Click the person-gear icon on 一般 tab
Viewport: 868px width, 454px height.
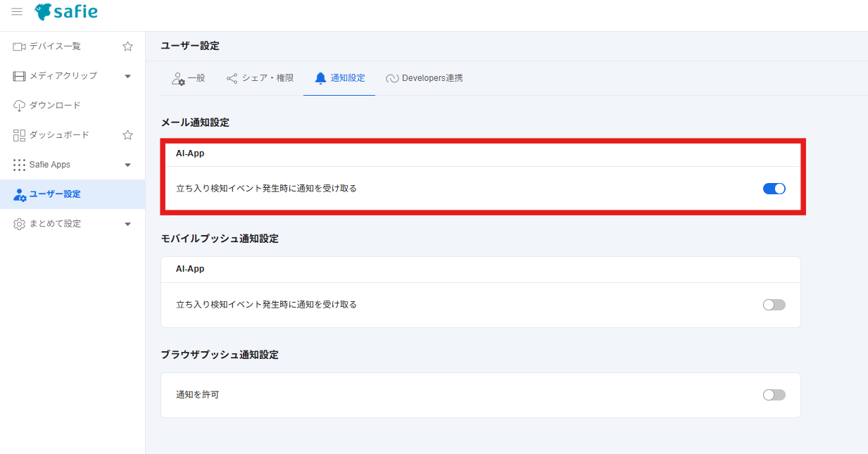tap(178, 78)
